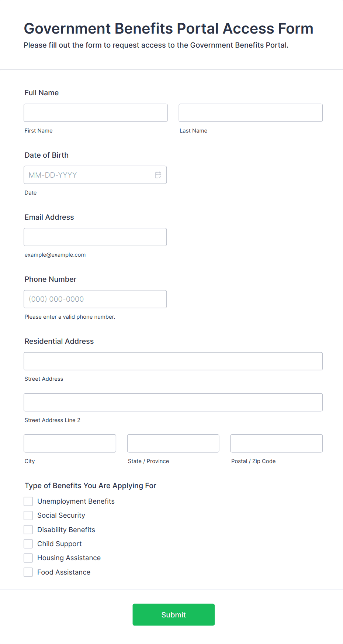Click inside the First Name field
This screenshot has height=644, width=343.
[95, 113]
